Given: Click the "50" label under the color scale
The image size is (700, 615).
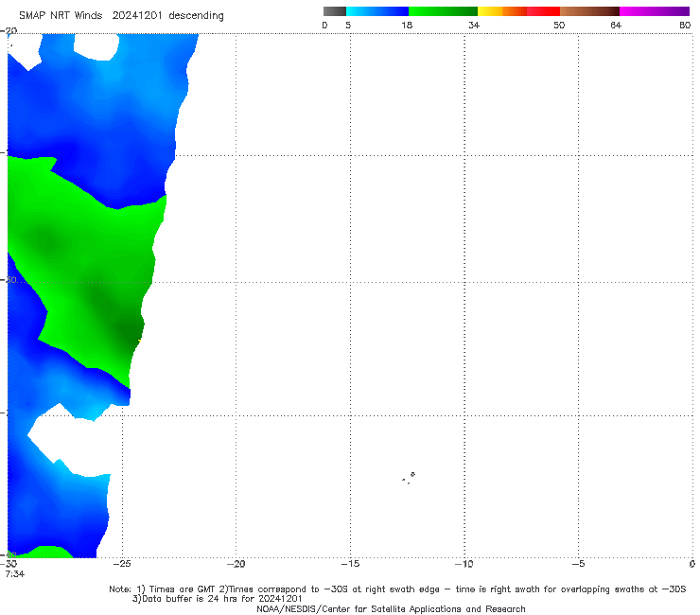Looking at the screenshot, I should pos(559,25).
